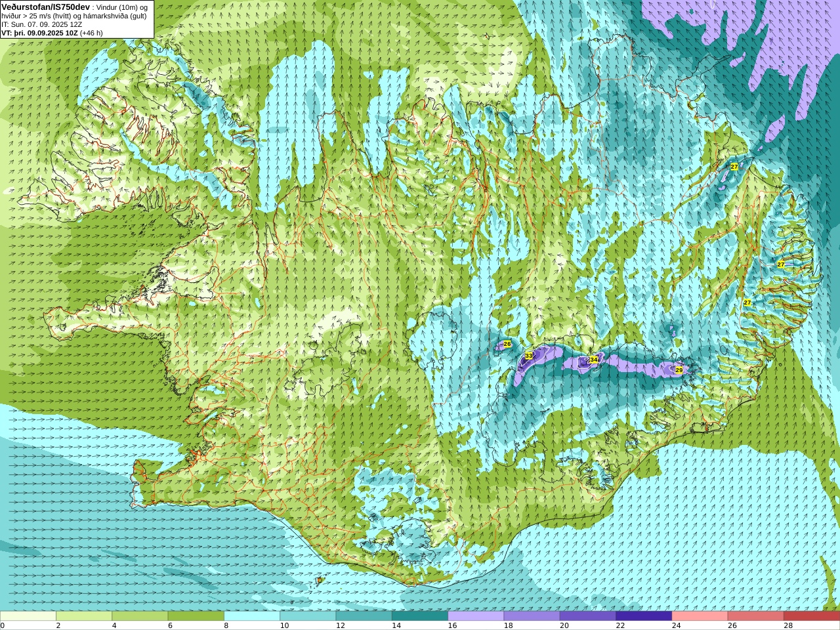Pick the 6–8 m/s dark green legend swatch
This screenshot has width=840, height=630.
click(196, 616)
